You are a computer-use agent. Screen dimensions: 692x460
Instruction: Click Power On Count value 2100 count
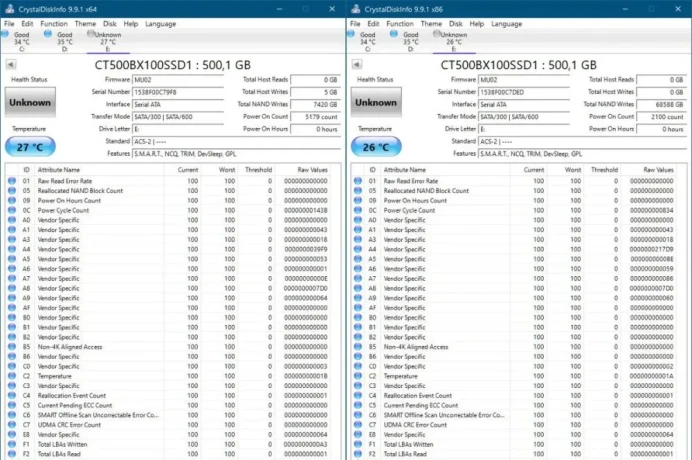coord(661,117)
